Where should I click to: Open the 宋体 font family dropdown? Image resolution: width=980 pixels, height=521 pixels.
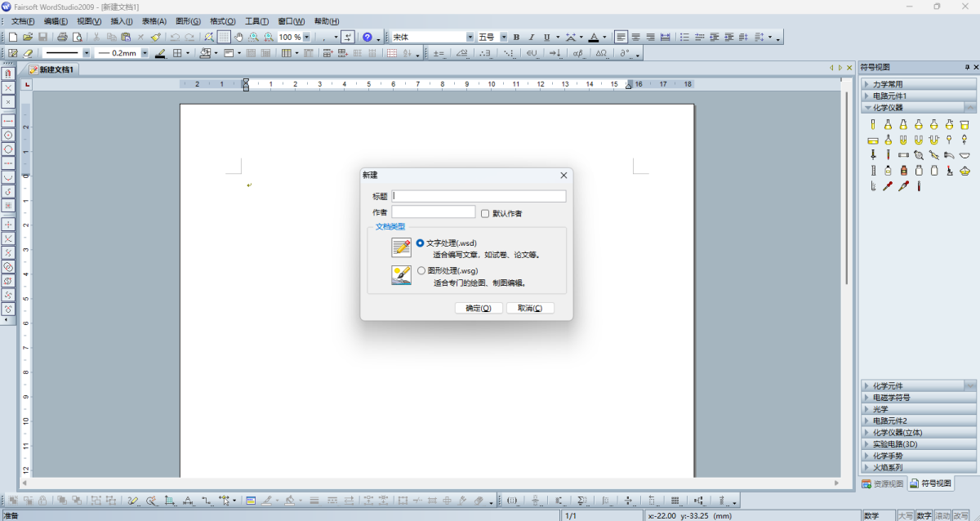pos(471,37)
